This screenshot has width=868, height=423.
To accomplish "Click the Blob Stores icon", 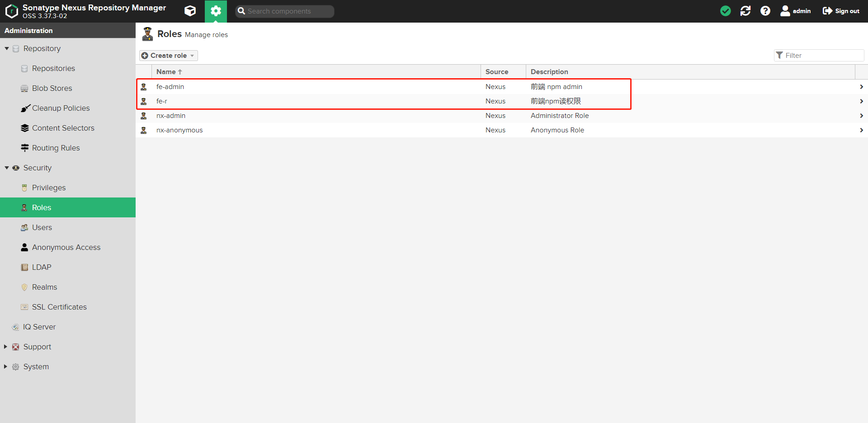I will tap(24, 89).
